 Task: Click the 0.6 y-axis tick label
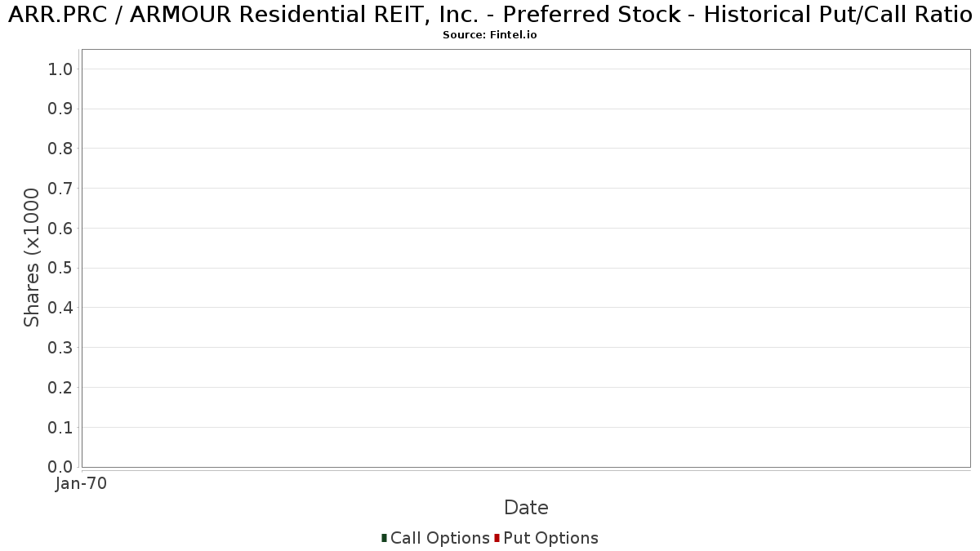click(x=60, y=229)
